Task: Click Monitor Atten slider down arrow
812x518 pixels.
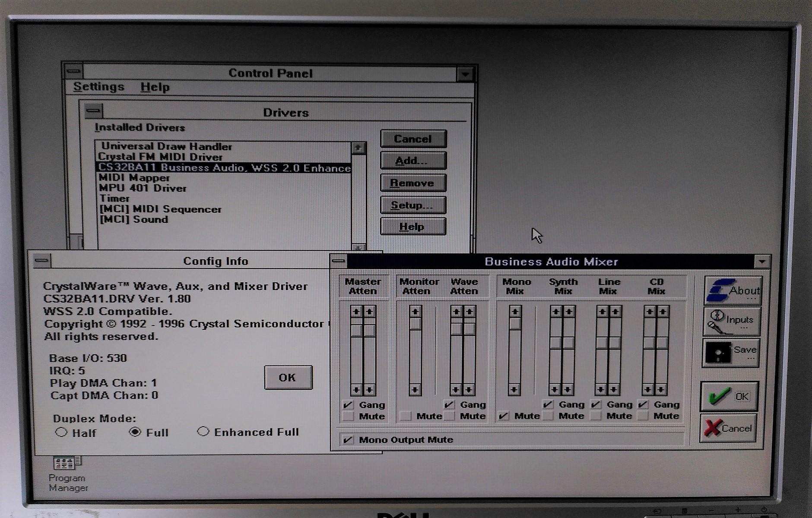Action: click(x=415, y=390)
